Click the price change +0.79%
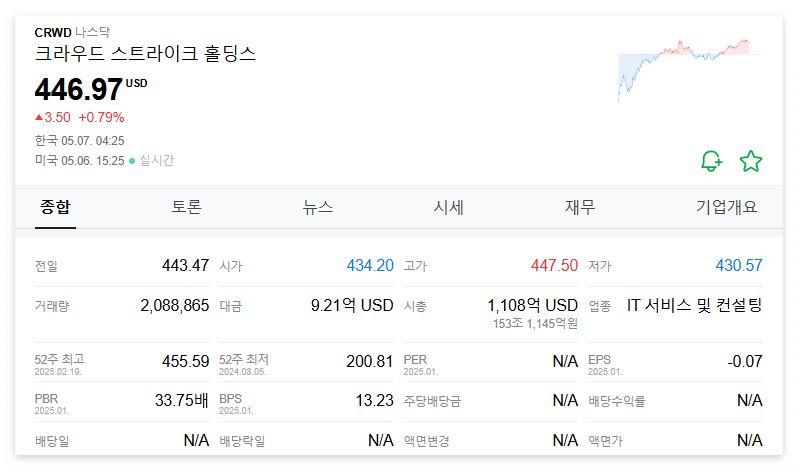The image size is (798, 470). point(101,118)
